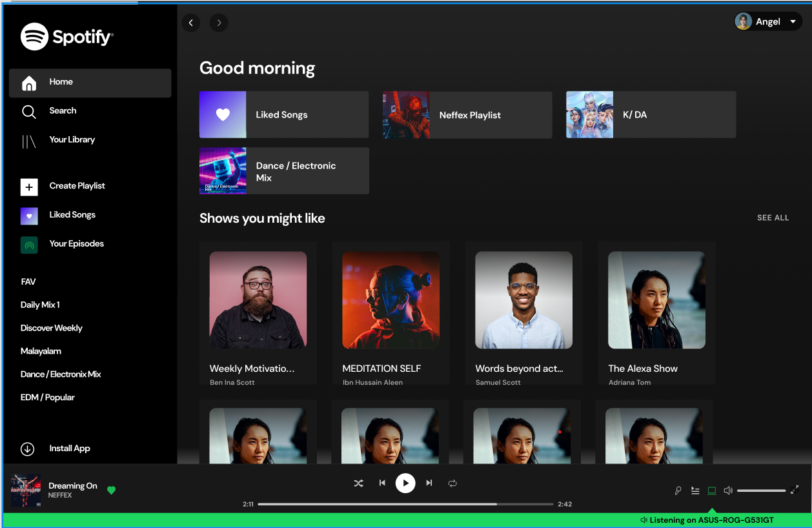Click the Good morning heading
The height and width of the screenshot is (528, 812).
tap(258, 68)
